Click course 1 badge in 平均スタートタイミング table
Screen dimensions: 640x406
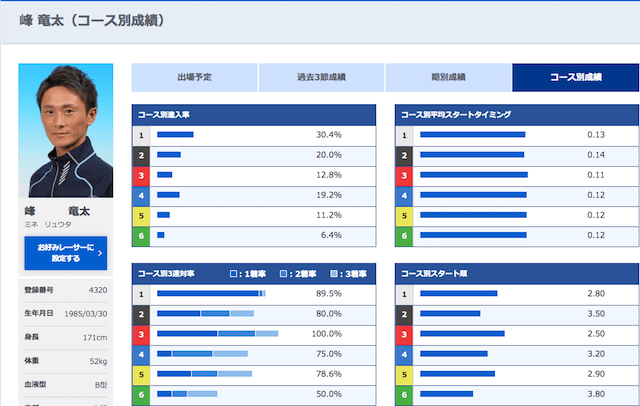click(404, 135)
